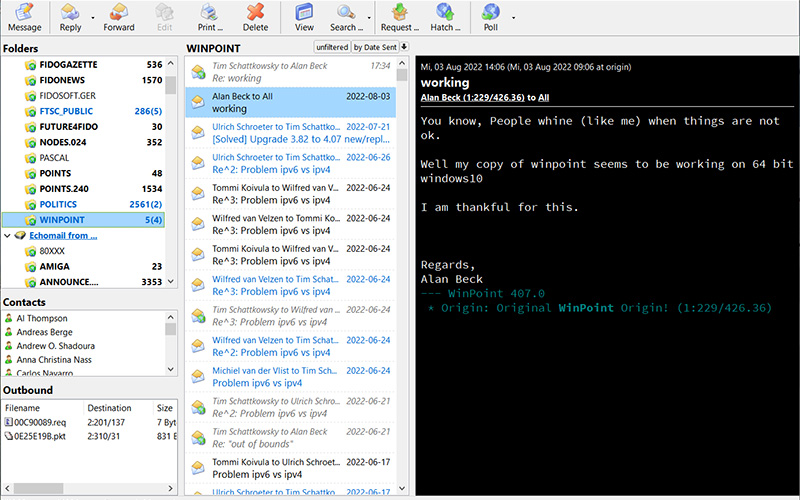
Task: Click the POINTS folder icon
Action: (x=31, y=173)
